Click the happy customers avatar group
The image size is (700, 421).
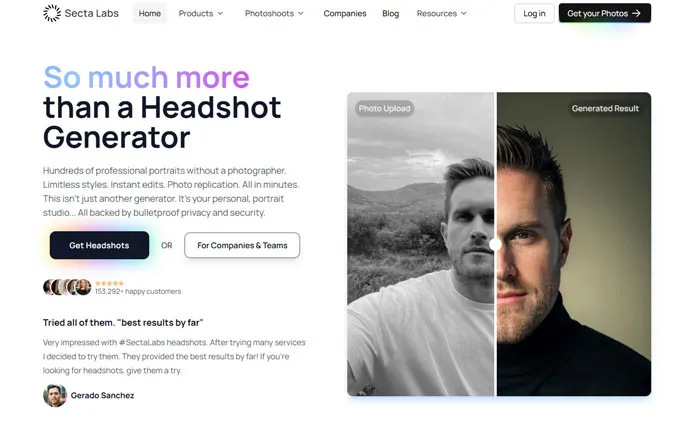(x=67, y=287)
